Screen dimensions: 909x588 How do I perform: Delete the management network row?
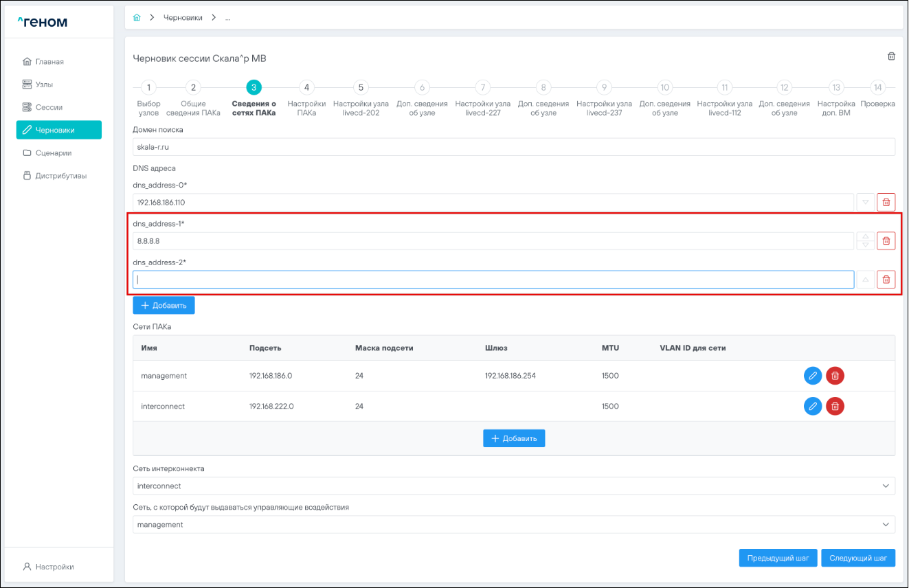pyautogui.click(x=835, y=376)
